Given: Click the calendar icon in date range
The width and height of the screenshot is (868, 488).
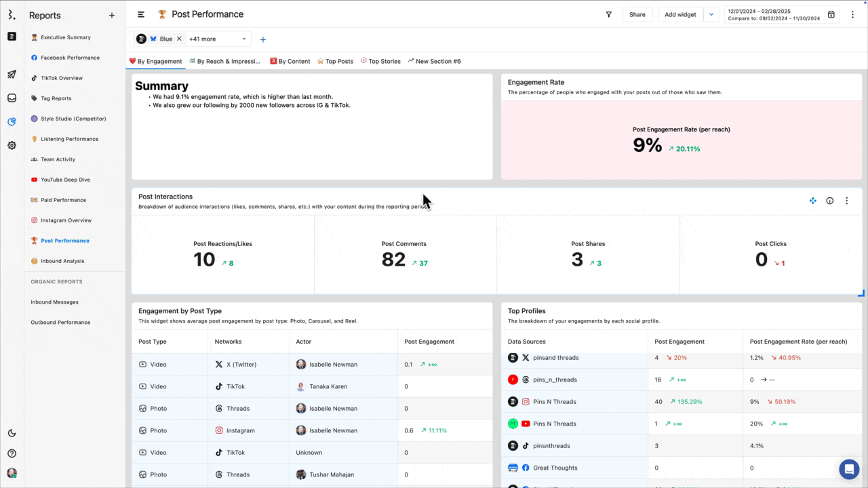Looking at the screenshot, I should click(831, 14).
